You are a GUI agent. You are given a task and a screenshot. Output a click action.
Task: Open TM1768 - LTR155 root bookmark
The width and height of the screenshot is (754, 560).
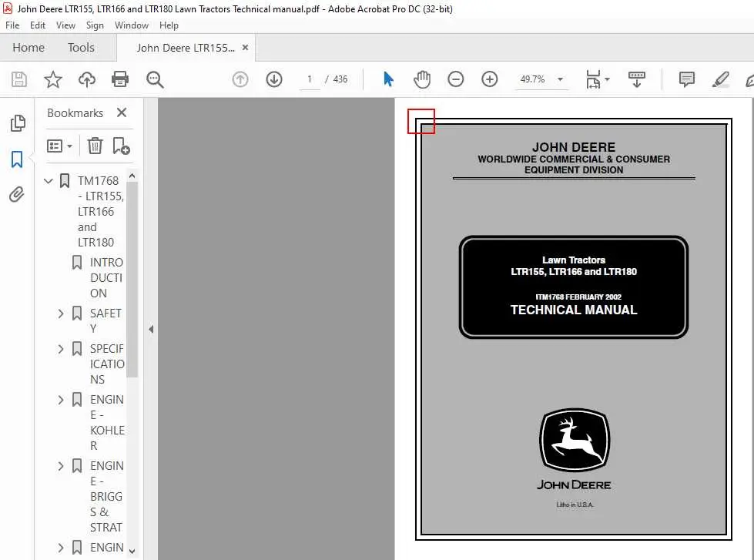coord(100,211)
